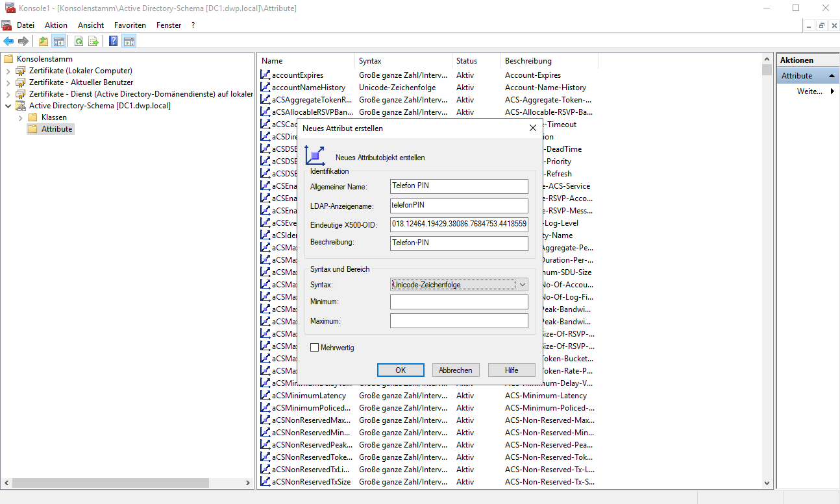Open the Aktion menu
840x504 pixels.
[56, 25]
